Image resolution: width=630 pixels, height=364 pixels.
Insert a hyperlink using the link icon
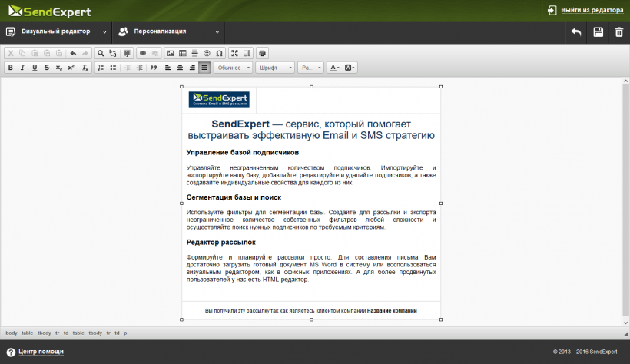pyautogui.click(x=143, y=53)
